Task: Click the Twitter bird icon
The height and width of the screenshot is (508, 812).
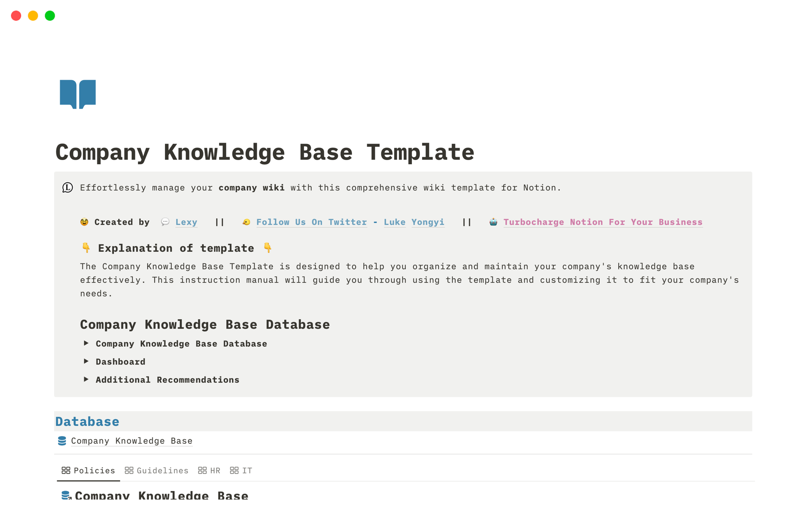Action: pyautogui.click(x=246, y=222)
